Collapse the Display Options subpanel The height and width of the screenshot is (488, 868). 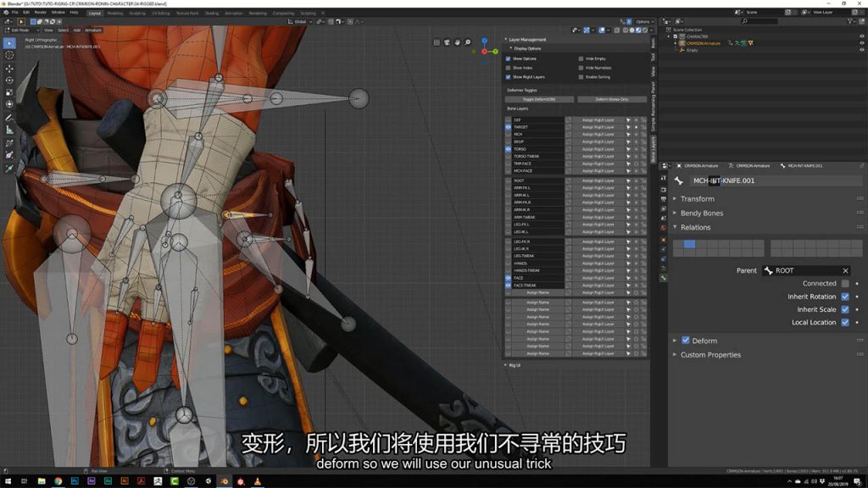tap(526, 48)
